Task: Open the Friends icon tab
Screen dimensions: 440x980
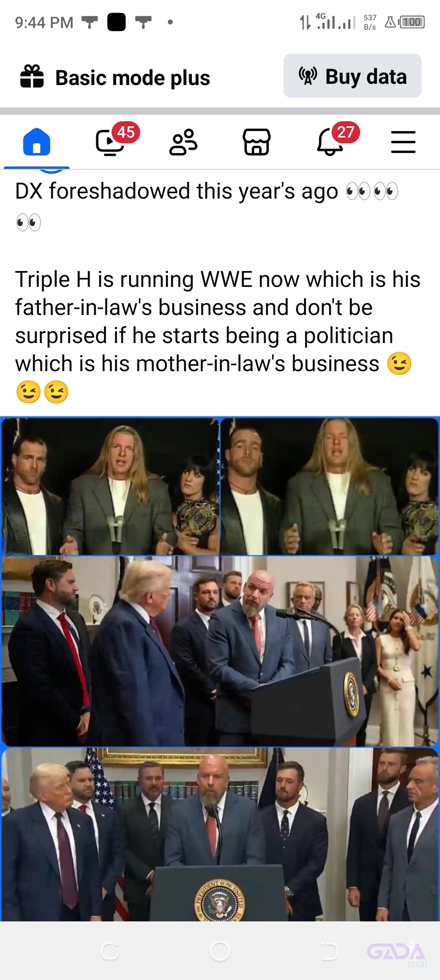Action: [183, 142]
